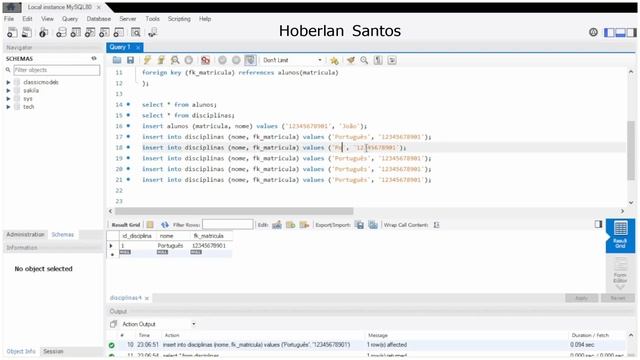
Task: Create new table toolbar icon
Action: [76, 33]
